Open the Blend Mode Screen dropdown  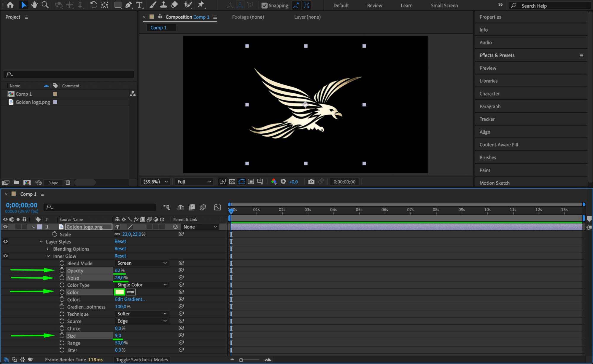point(142,263)
